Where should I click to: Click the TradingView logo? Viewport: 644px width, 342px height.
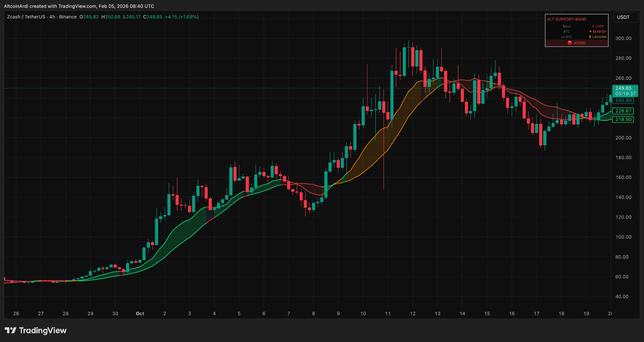[x=35, y=330]
